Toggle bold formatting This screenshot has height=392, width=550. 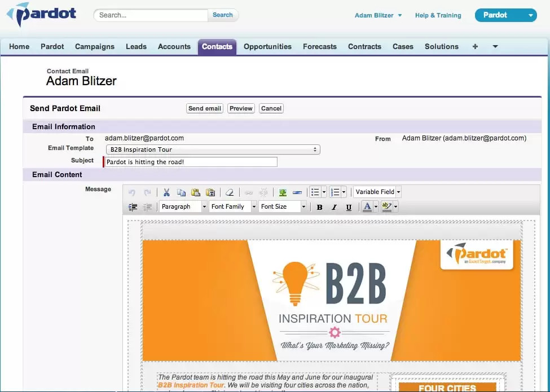pyautogui.click(x=319, y=207)
